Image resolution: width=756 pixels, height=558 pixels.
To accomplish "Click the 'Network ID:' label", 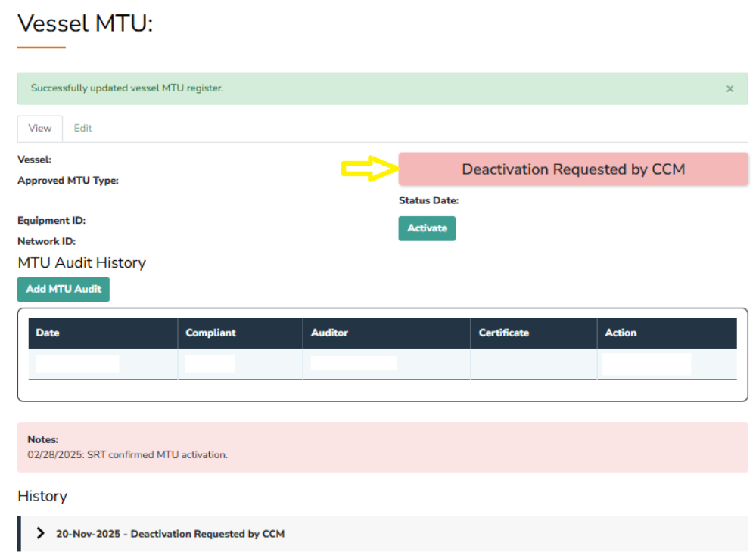I will point(47,241).
